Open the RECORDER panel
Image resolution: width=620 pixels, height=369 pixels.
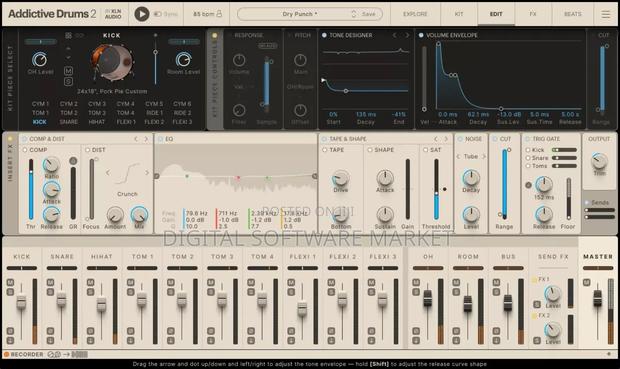click(26, 354)
